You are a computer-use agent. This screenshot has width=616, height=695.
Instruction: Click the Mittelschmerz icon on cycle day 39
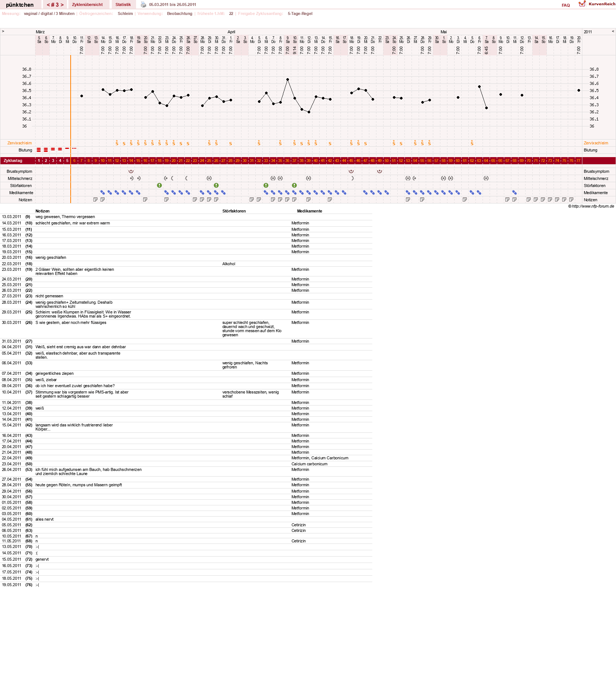[309, 178]
